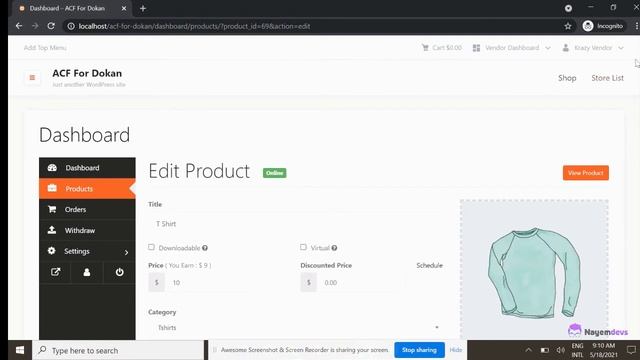The height and width of the screenshot is (360, 640).
Task: Click the Schedule link
Action: pos(429,265)
